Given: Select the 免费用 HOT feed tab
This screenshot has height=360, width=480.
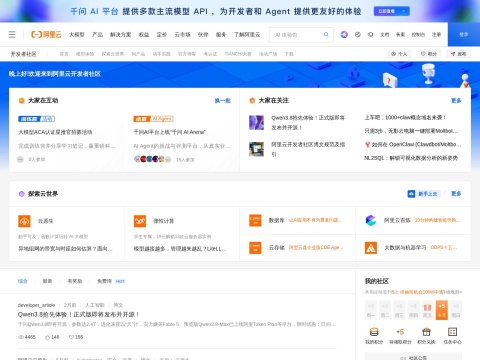Looking at the screenshot, I should click(x=111, y=281).
